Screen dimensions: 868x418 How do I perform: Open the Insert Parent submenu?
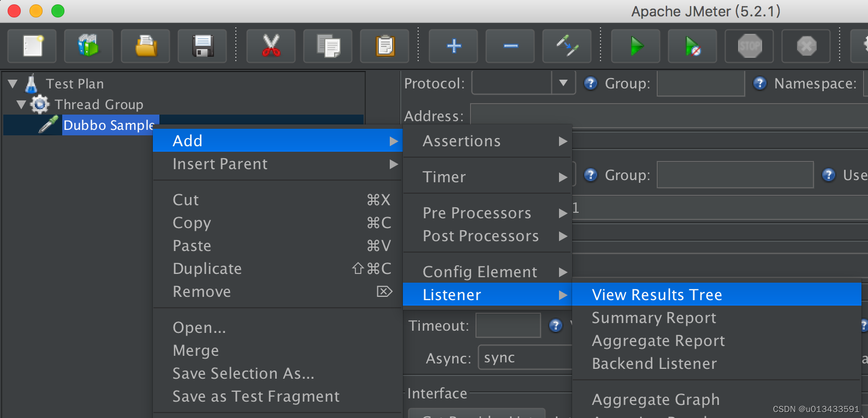point(278,164)
